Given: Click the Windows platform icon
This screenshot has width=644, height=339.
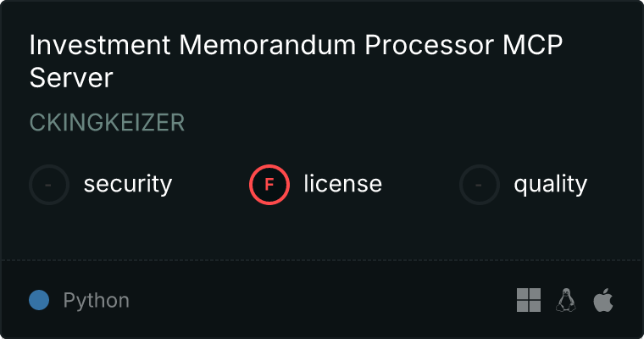Looking at the screenshot, I should (529, 300).
